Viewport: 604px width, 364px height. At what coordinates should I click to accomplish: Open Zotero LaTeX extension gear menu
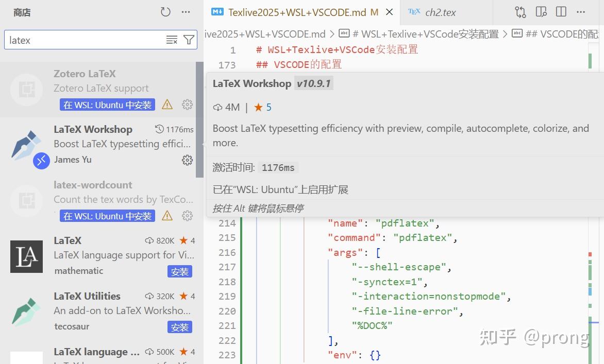click(x=187, y=105)
